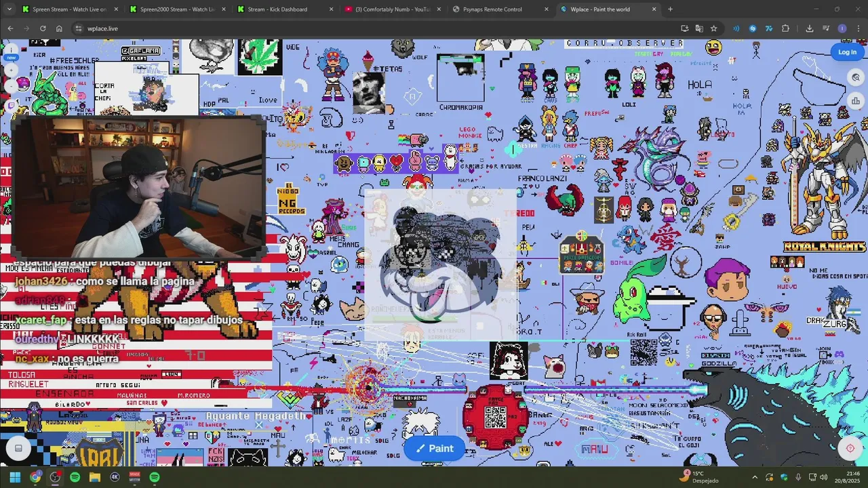The height and width of the screenshot is (488, 868).
Task: Open the Windows Start menu
Action: (15, 477)
